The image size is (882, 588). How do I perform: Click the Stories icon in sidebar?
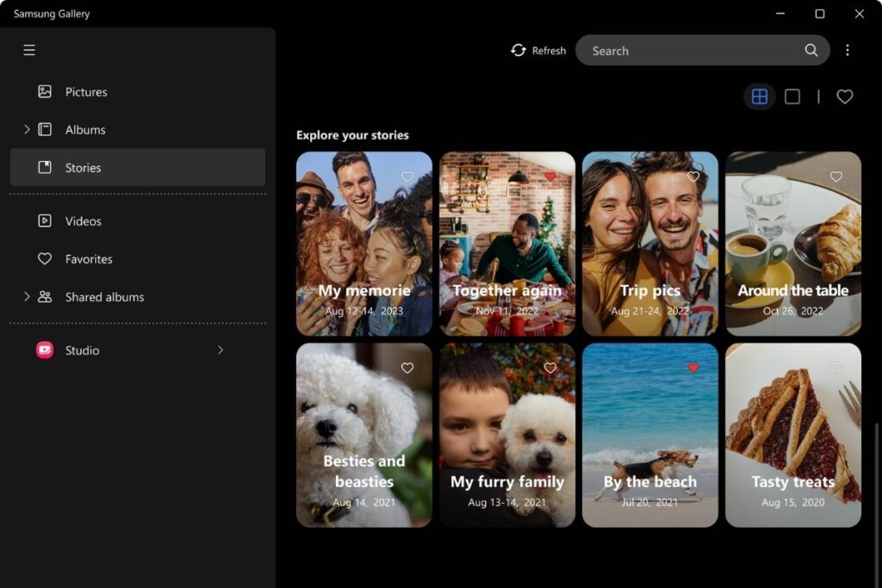(x=45, y=167)
